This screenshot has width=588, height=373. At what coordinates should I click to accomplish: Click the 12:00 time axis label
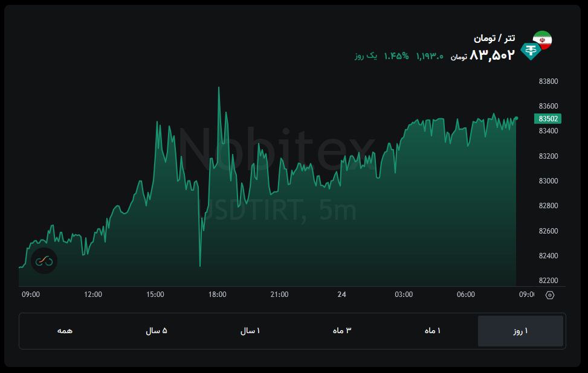(x=92, y=295)
